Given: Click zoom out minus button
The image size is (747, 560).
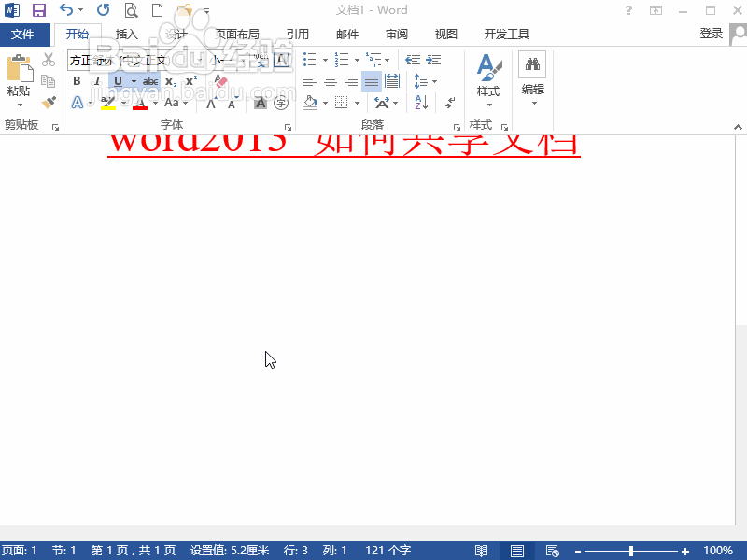Looking at the screenshot, I should pos(578,552).
